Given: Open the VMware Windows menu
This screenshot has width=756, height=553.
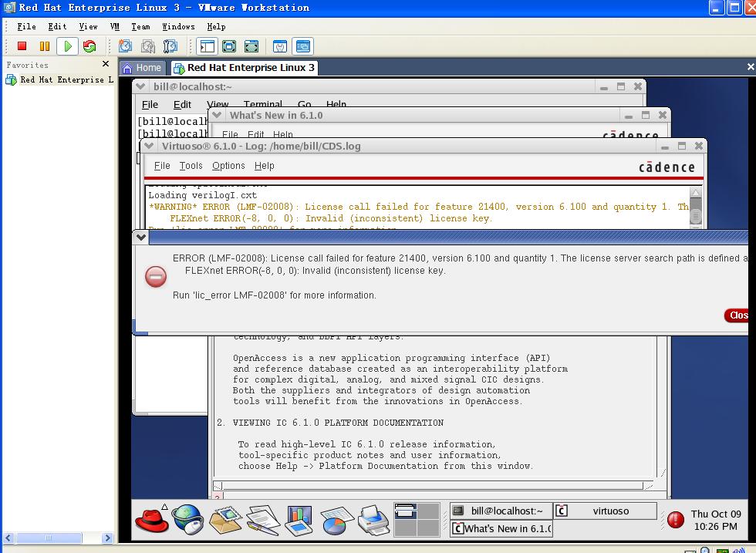Looking at the screenshot, I should [x=178, y=26].
